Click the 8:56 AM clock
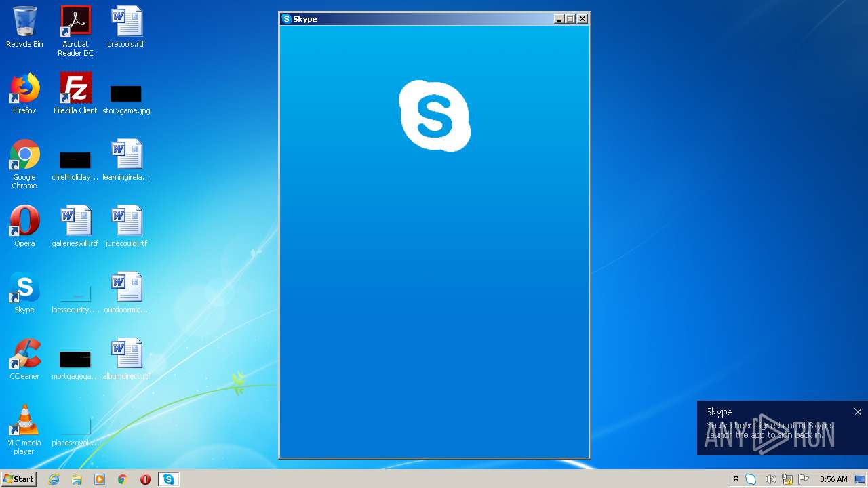This screenshot has width=868, height=488. (x=833, y=479)
